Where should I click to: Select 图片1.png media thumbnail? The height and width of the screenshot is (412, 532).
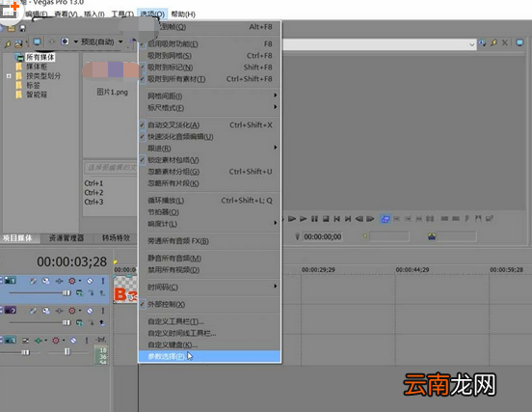[x=112, y=78]
